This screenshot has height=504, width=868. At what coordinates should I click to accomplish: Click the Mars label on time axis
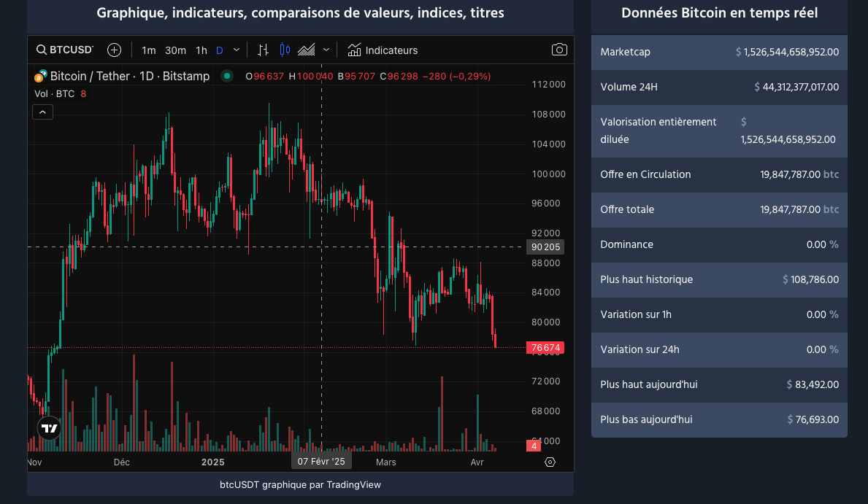pos(386,462)
